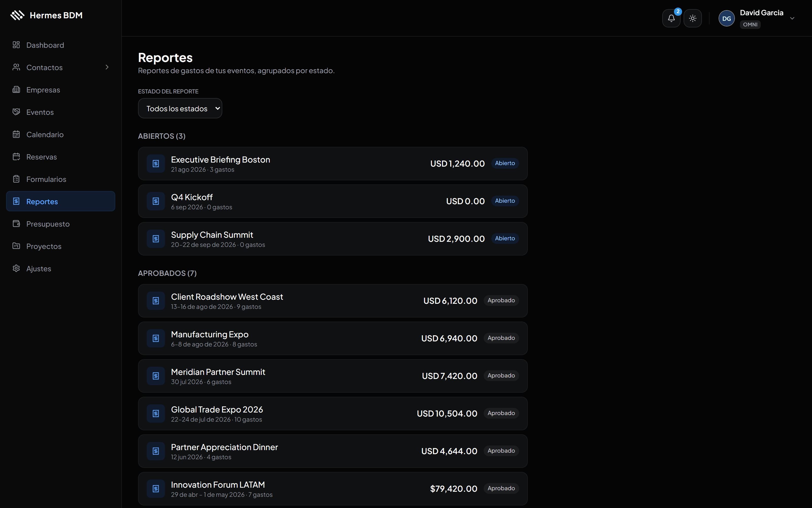The width and height of the screenshot is (812, 508).
Task: Click the Manufacturing Expo report icon
Action: (156, 338)
